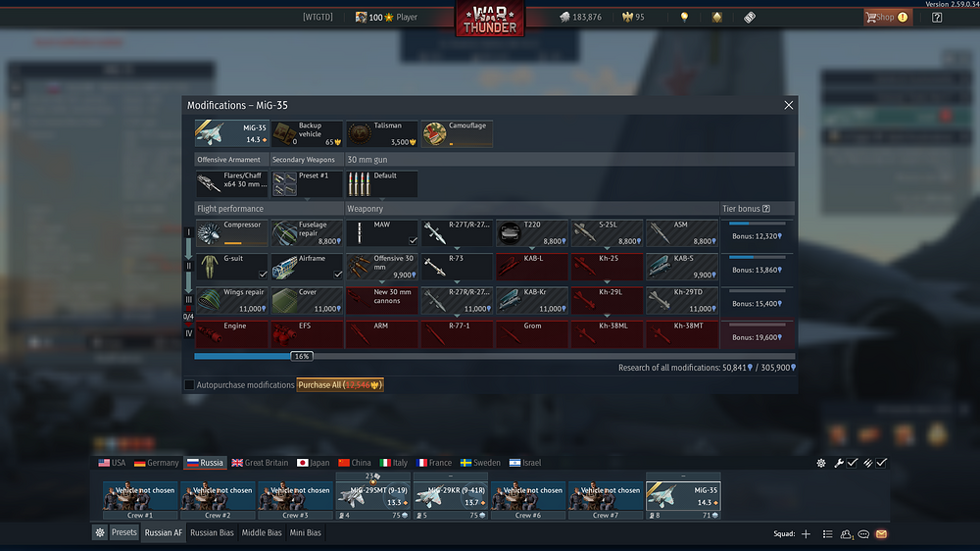Switch to the Japan nation tab
The height and width of the screenshot is (551, 980).
click(314, 463)
